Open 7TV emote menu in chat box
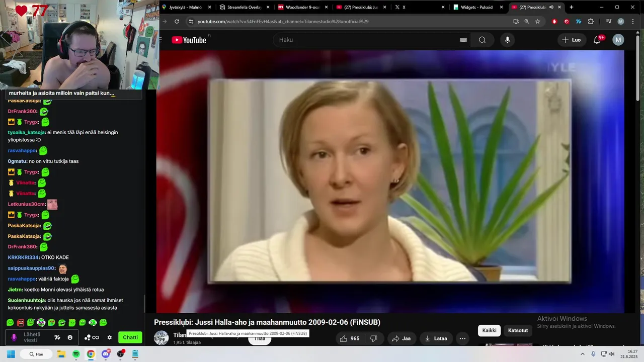Screen dimensions: 644x362 coord(57,337)
